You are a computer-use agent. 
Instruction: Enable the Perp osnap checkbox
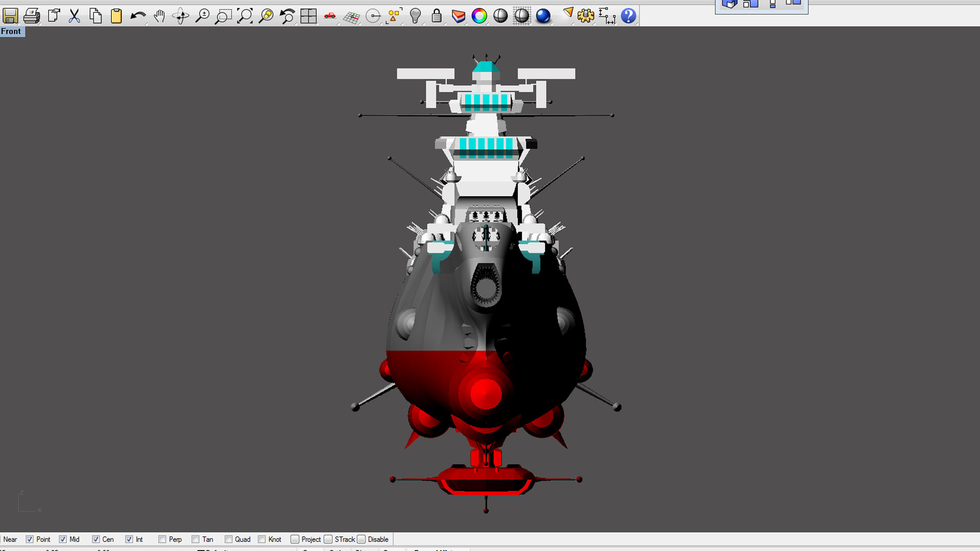[x=162, y=539]
